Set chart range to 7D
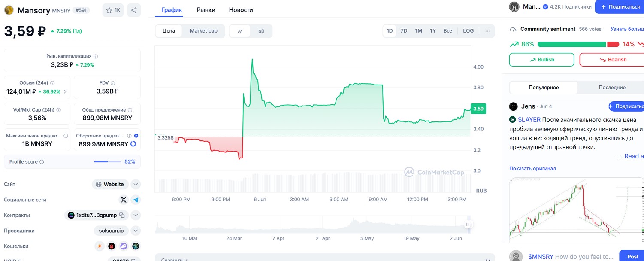This screenshot has height=261, width=644. click(404, 31)
